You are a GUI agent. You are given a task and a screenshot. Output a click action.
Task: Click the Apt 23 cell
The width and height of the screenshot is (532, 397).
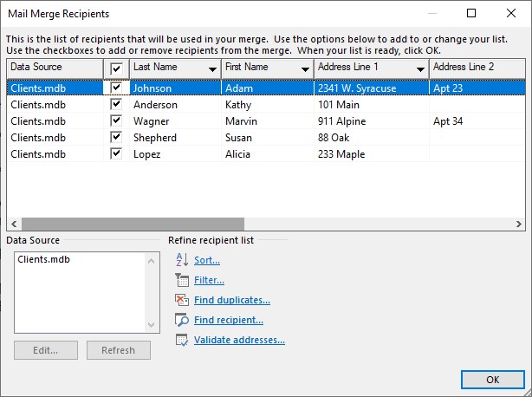point(477,88)
